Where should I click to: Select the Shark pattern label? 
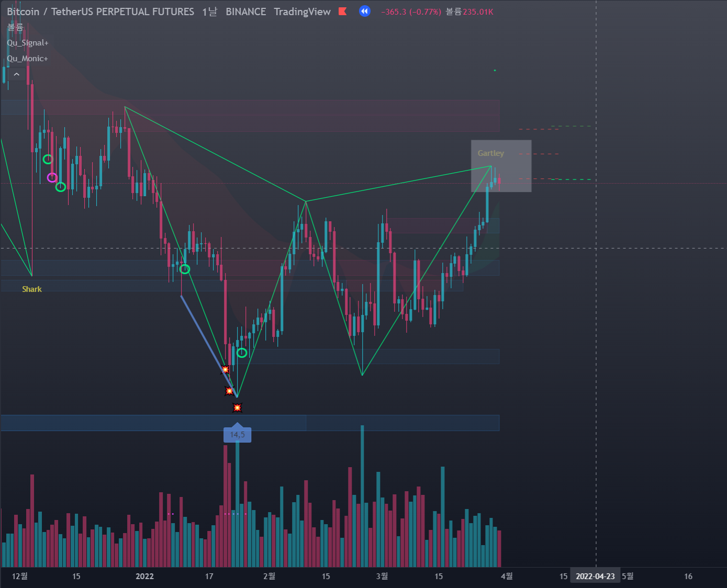pyautogui.click(x=32, y=289)
